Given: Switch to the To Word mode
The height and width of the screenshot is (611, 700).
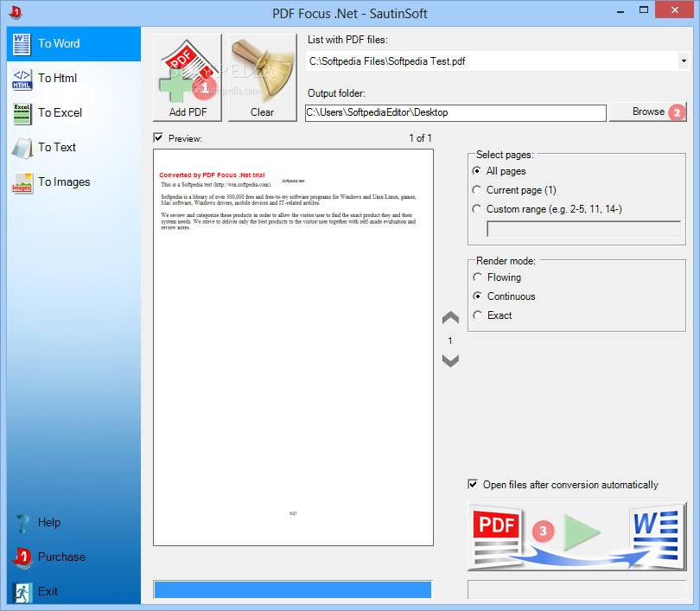Looking at the screenshot, I should 73,44.
